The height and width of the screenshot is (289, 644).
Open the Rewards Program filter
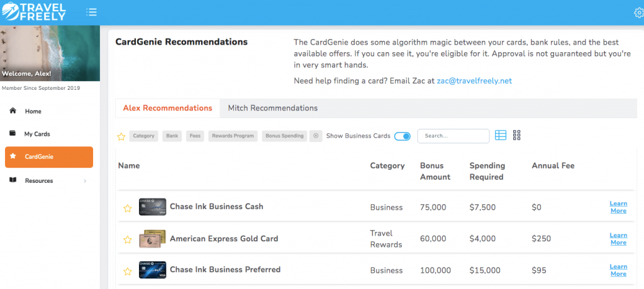point(232,136)
